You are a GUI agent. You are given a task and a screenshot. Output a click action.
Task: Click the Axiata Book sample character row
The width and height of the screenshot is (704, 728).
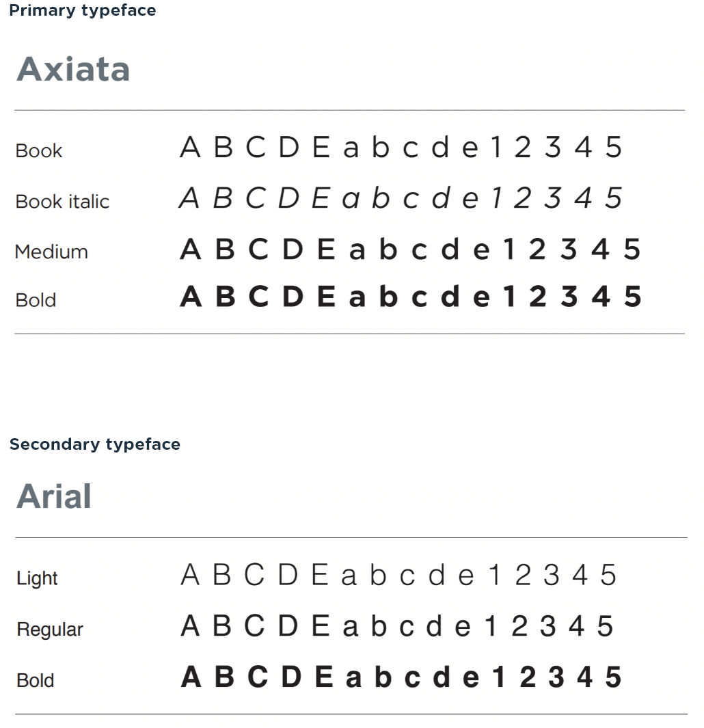tap(401, 148)
